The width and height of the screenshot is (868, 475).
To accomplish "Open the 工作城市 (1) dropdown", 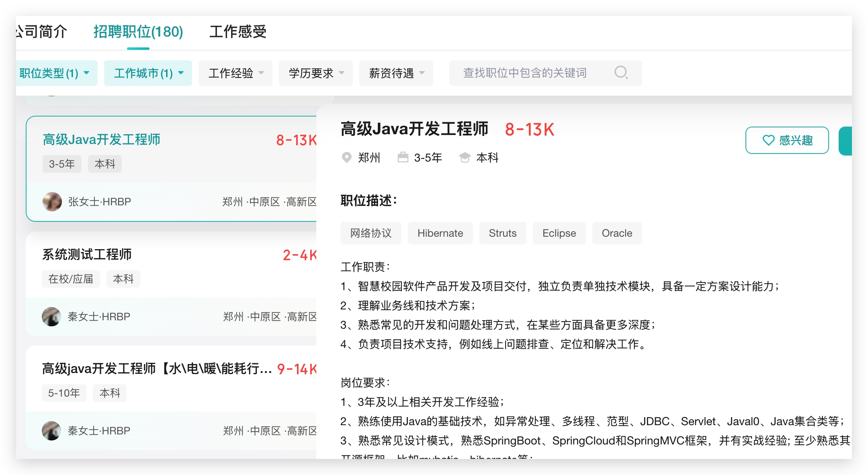I will pos(148,73).
